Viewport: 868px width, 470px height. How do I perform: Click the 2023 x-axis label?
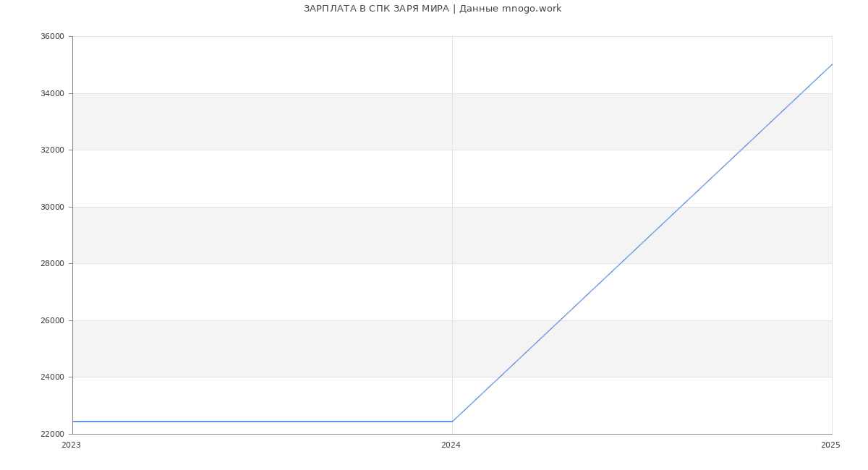72,445
